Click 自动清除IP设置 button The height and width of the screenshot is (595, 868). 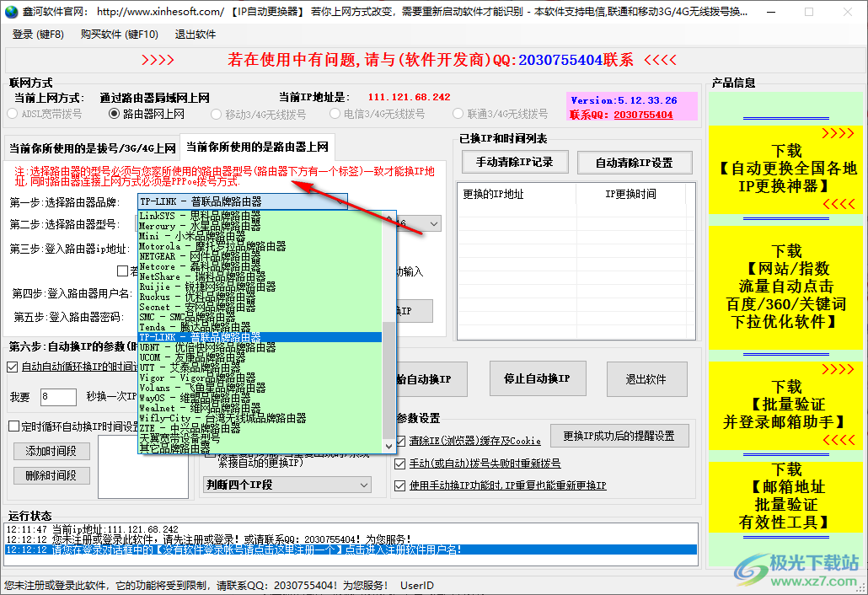pos(635,163)
